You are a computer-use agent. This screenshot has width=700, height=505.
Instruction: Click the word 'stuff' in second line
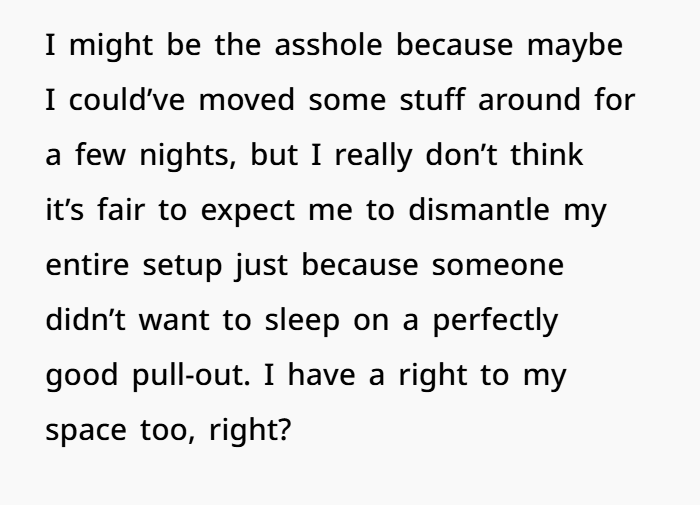(x=432, y=100)
